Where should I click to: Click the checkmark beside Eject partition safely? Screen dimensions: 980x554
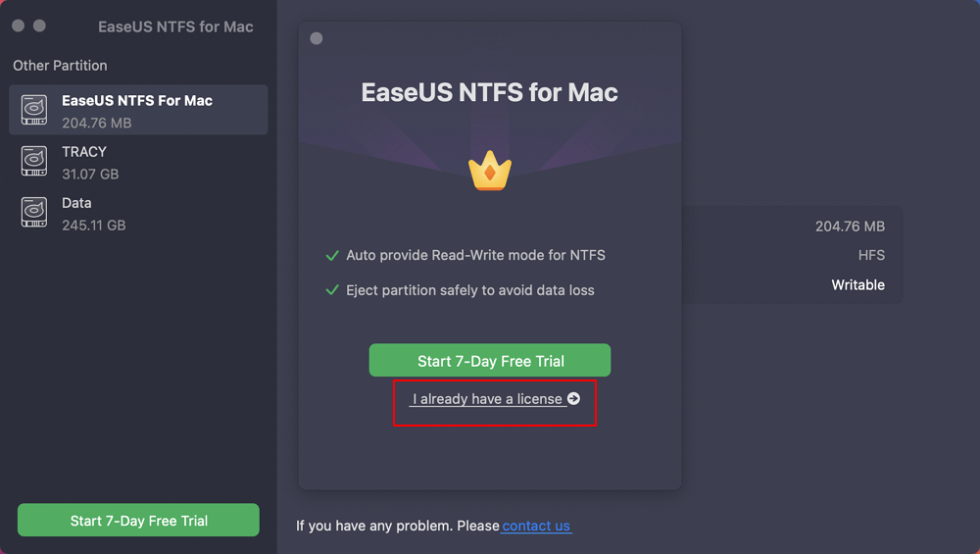click(x=332, y=291)
